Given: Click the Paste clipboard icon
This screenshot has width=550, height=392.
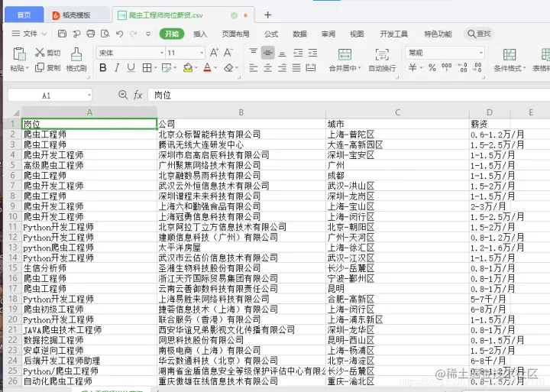Looking at the screenshot, I should pos(19,54).
